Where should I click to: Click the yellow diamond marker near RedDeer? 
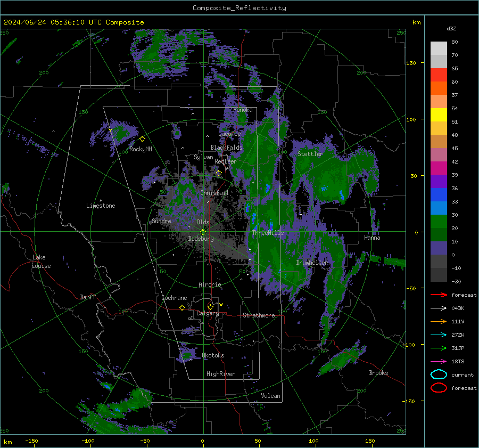pyautogui.click(x=219, y=173)
